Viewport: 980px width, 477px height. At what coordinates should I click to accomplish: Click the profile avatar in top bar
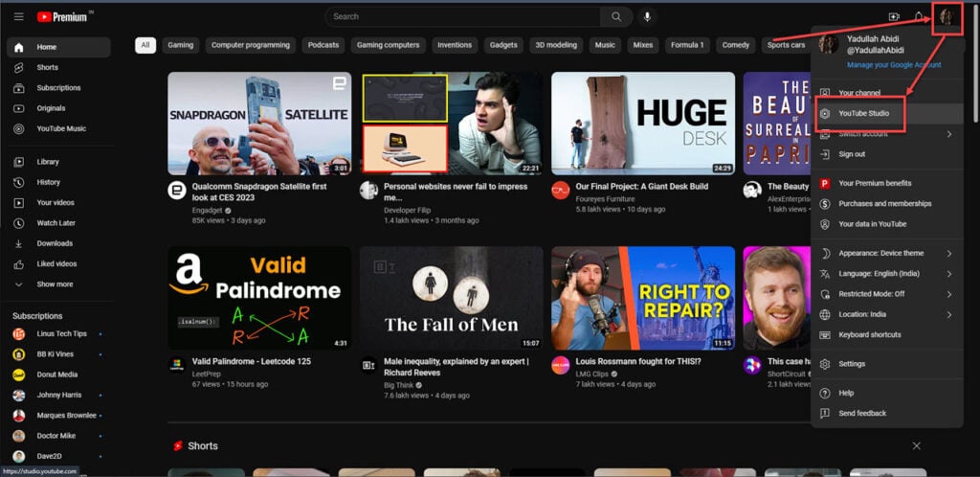[x=947, y=17]
